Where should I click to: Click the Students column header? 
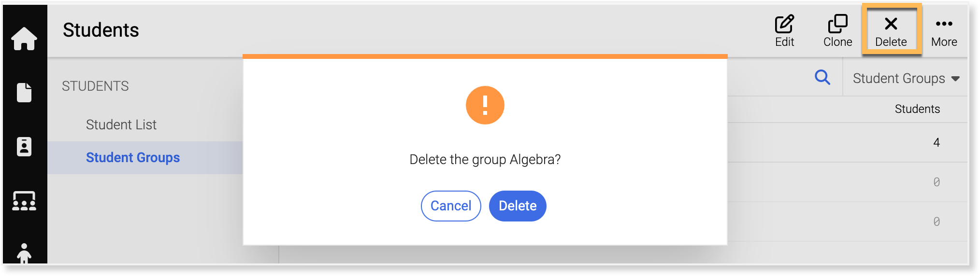point(917,109)
